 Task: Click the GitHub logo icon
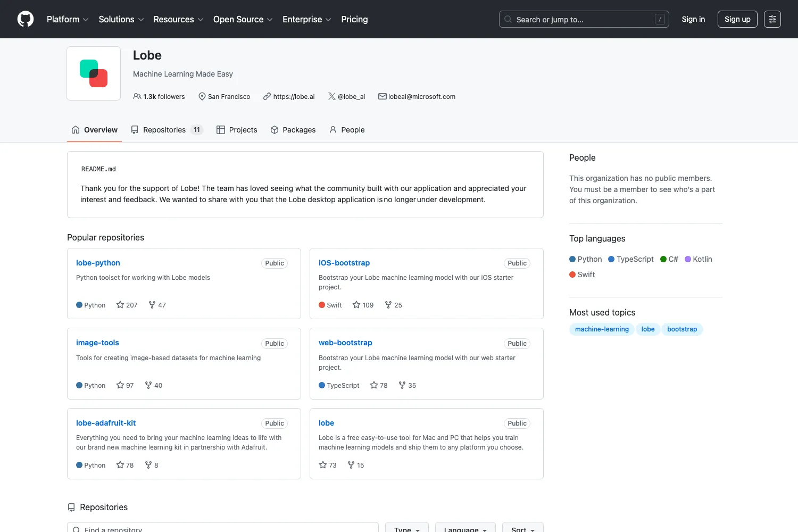(x=26, y=19)
